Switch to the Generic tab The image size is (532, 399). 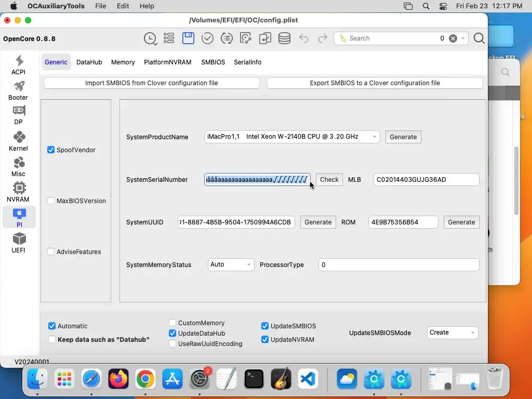tap(56, 62)
